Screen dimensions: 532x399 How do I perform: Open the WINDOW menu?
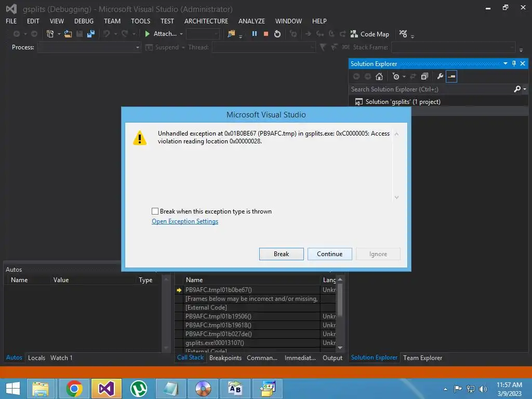pos(288,21)
